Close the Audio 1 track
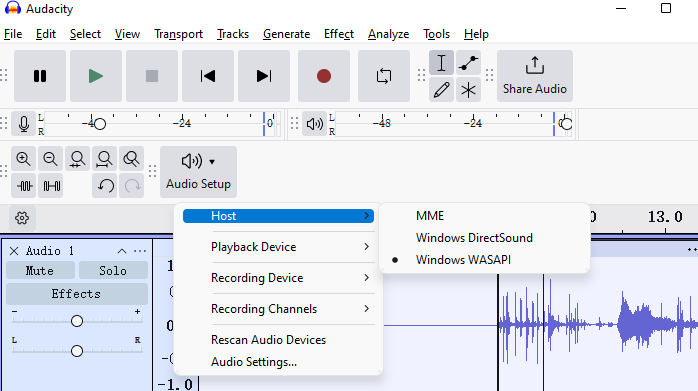 point(14,251)
